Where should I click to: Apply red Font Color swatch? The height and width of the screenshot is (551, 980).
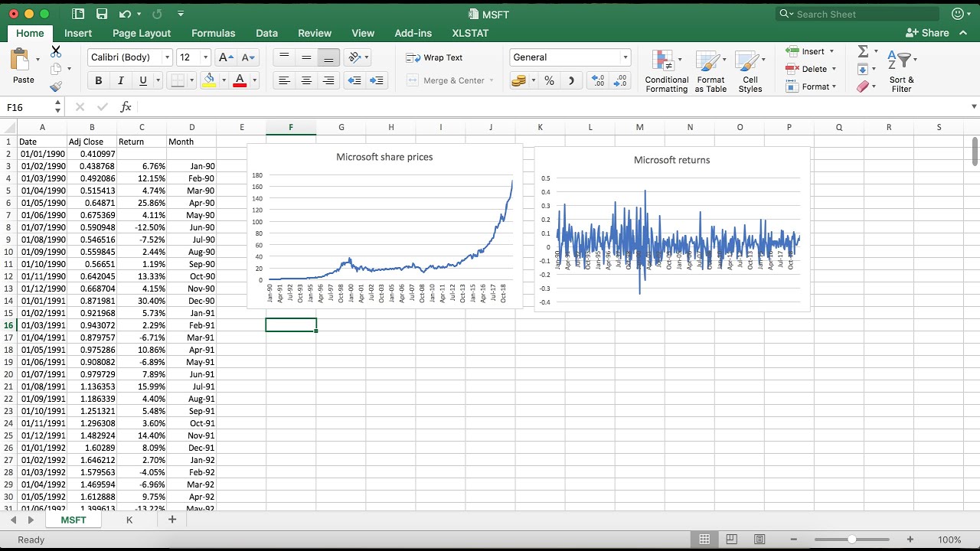click(240, 80)
